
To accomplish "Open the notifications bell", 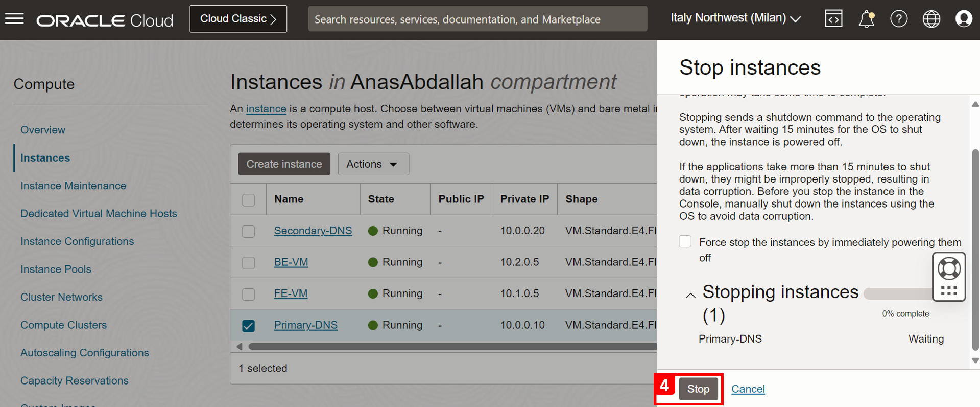I will tap(866, 19).
